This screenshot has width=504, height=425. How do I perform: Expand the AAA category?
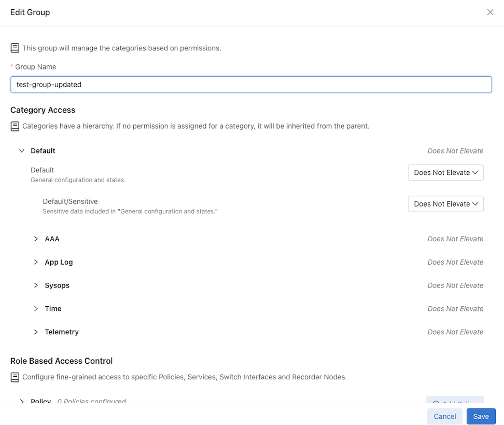(36, 239)
